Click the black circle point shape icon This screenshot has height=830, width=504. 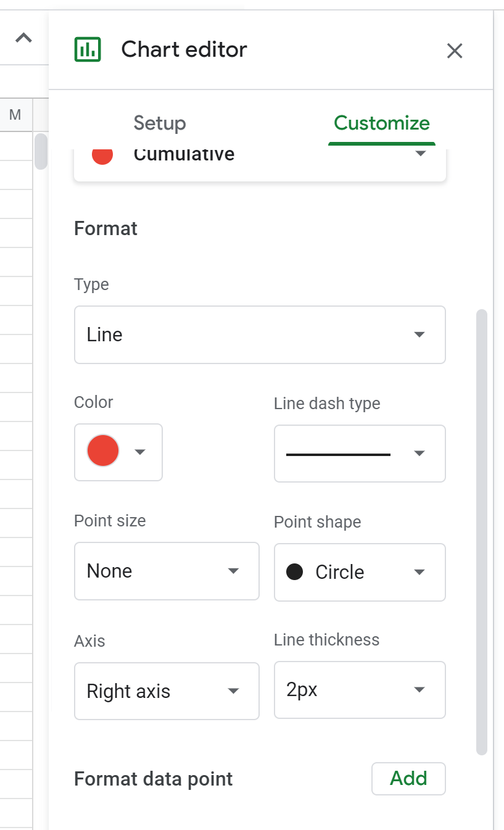point(295,572)
